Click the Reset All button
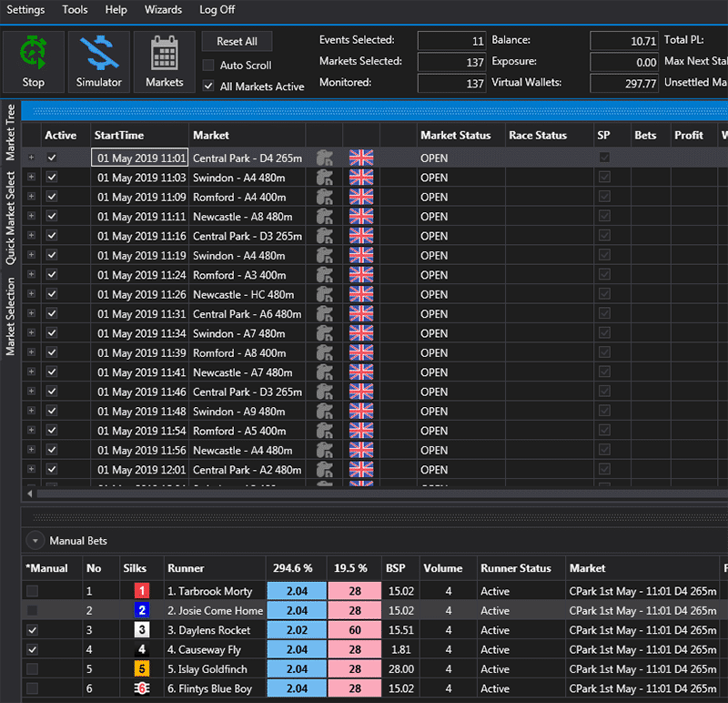 click(x=237, y=41)
